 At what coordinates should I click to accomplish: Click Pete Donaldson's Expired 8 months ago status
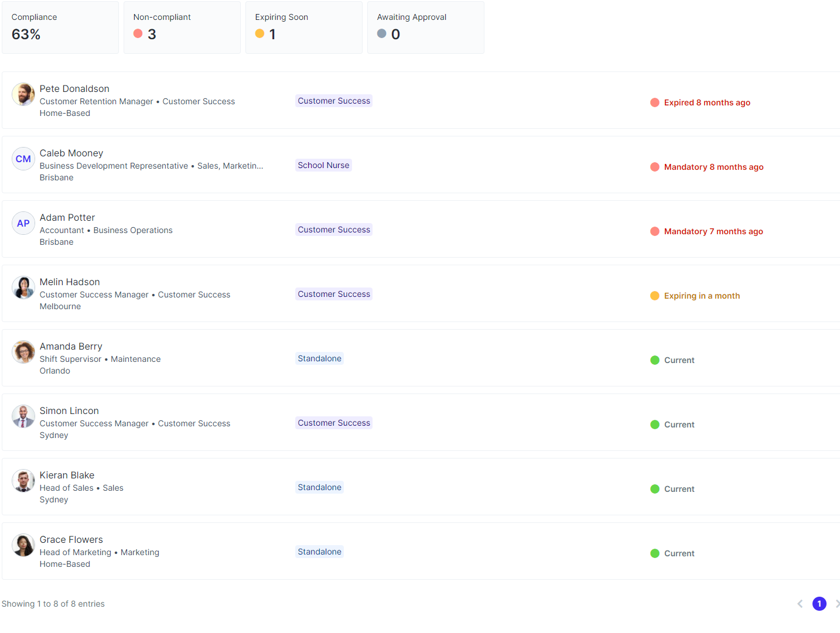706,102
